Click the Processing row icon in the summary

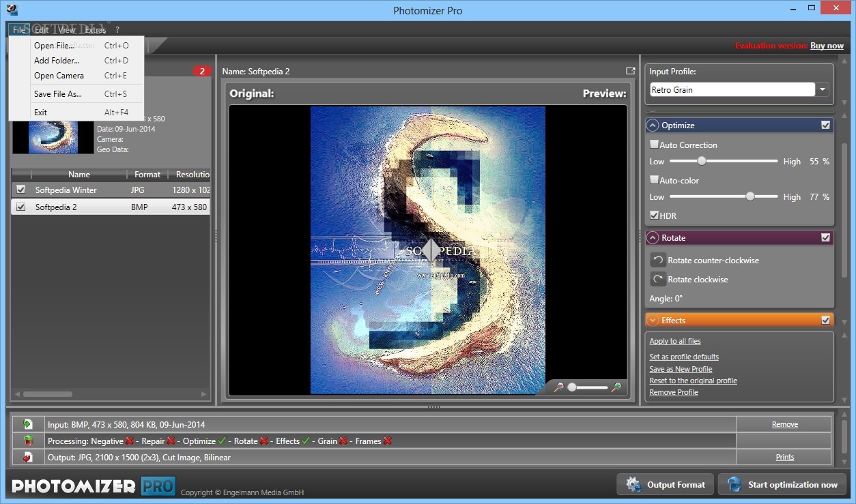28,441
